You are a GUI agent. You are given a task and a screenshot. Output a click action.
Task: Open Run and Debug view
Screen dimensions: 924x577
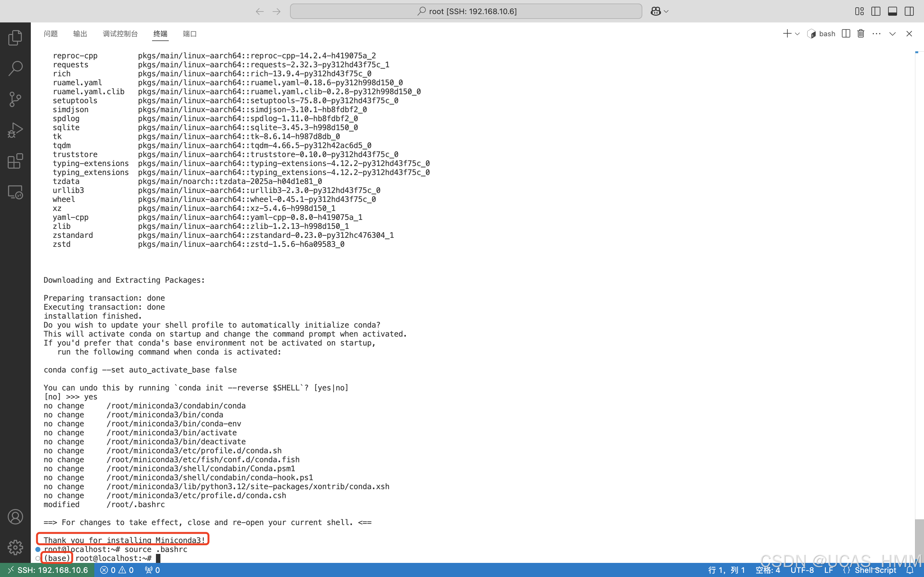click(15, 130)
